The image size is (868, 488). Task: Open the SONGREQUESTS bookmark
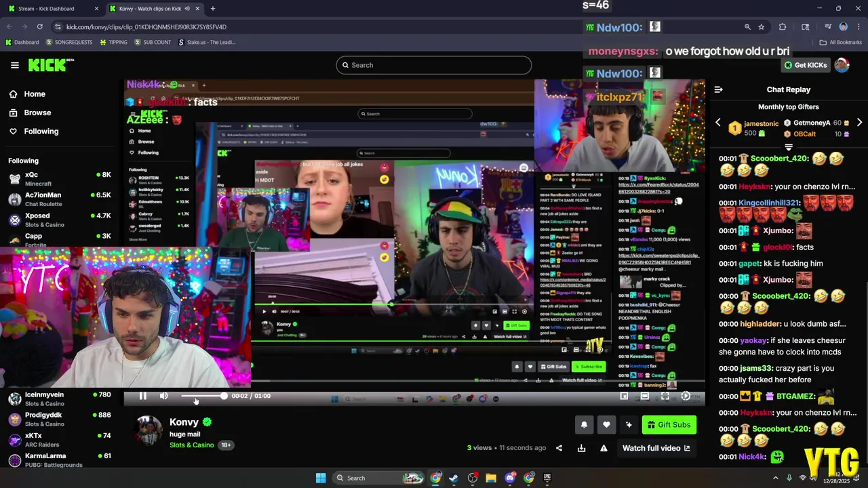tap(68, 42)
